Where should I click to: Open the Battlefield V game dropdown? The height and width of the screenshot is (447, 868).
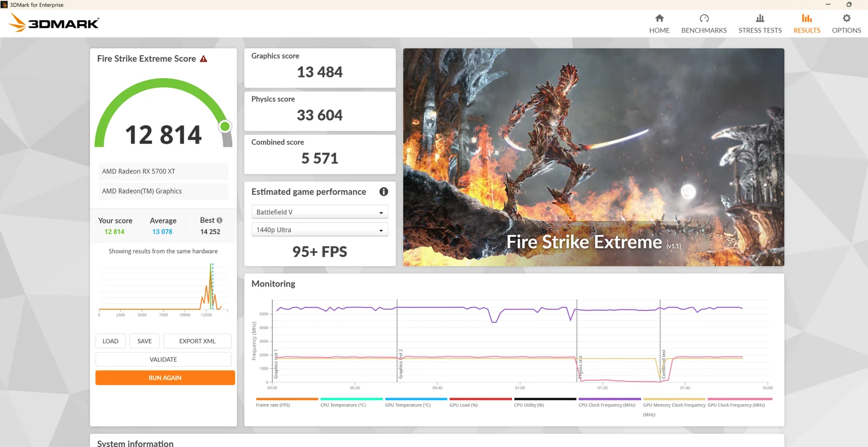[320, 212]
